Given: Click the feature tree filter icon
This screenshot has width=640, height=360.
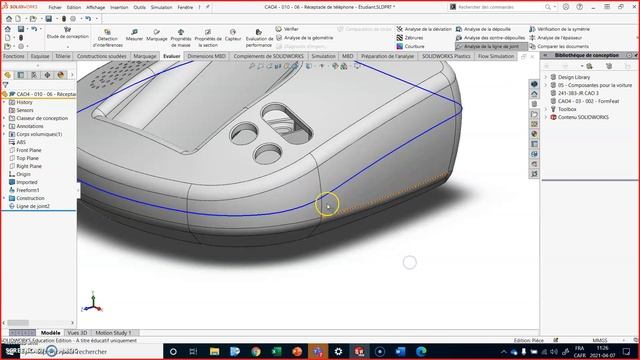Looking at the screenshot, I should [x=5, y=85].
